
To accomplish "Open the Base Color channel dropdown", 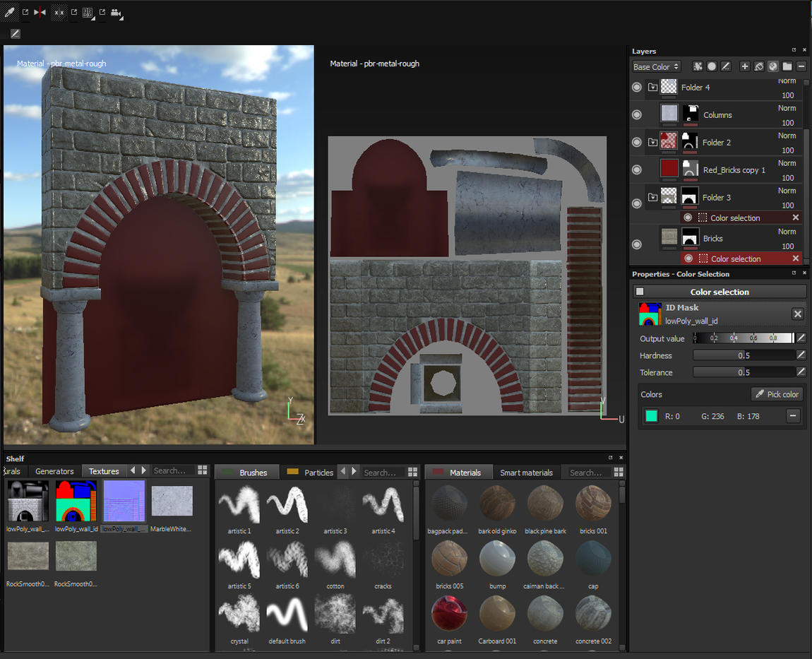I will pyautogui.click(x=656, y=67).
